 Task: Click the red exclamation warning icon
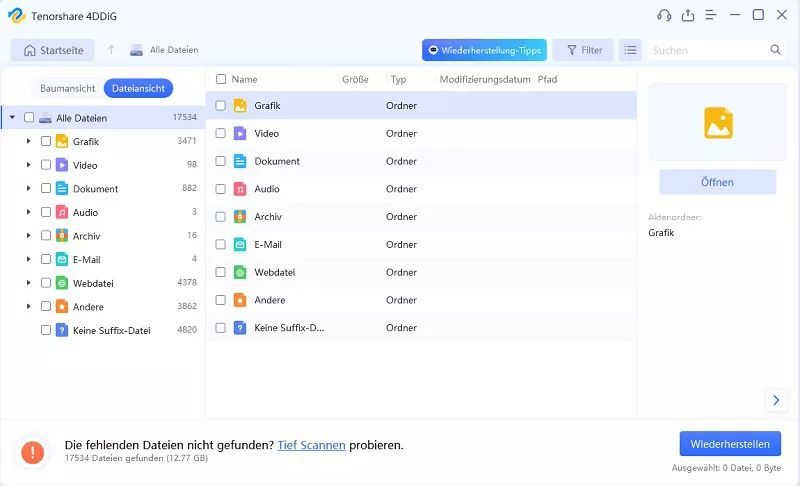pyautogui.click(x=33, y=452)
